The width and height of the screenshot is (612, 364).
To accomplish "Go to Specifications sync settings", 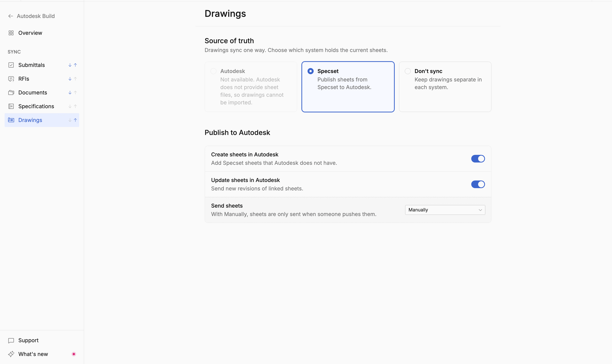I will [42, 106].
